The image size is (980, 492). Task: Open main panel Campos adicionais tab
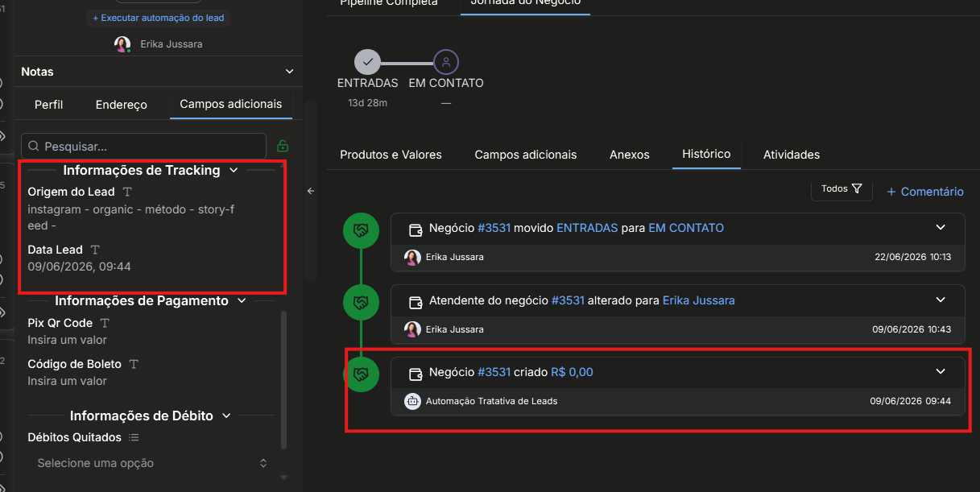[526, 155]
